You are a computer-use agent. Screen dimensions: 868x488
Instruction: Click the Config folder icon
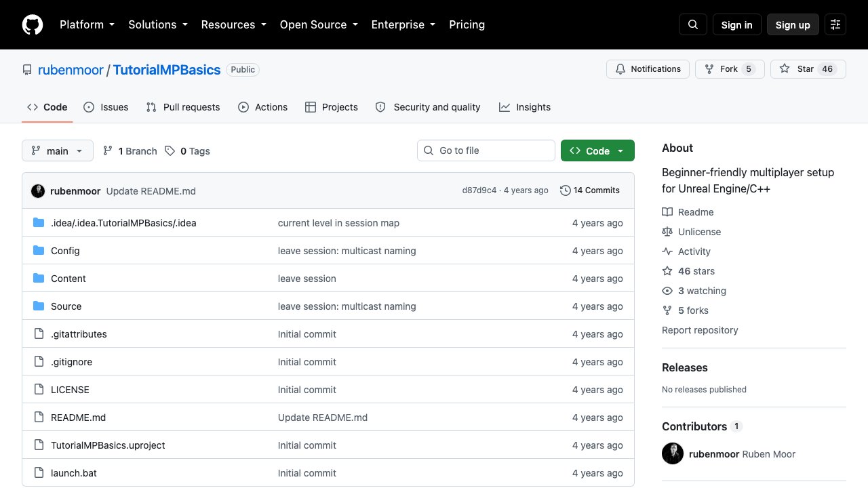(39, 251)
